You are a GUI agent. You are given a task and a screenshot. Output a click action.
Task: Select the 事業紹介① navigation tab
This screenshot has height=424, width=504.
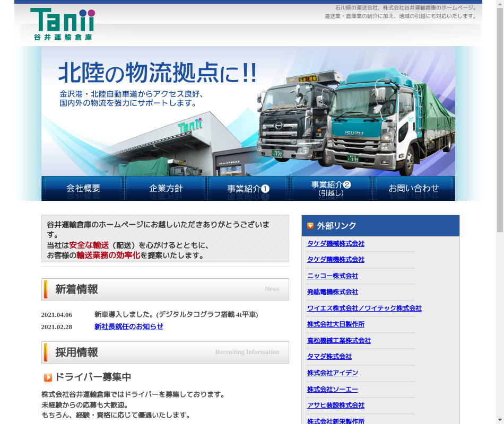pyautogui.click(x=248, y=189)
